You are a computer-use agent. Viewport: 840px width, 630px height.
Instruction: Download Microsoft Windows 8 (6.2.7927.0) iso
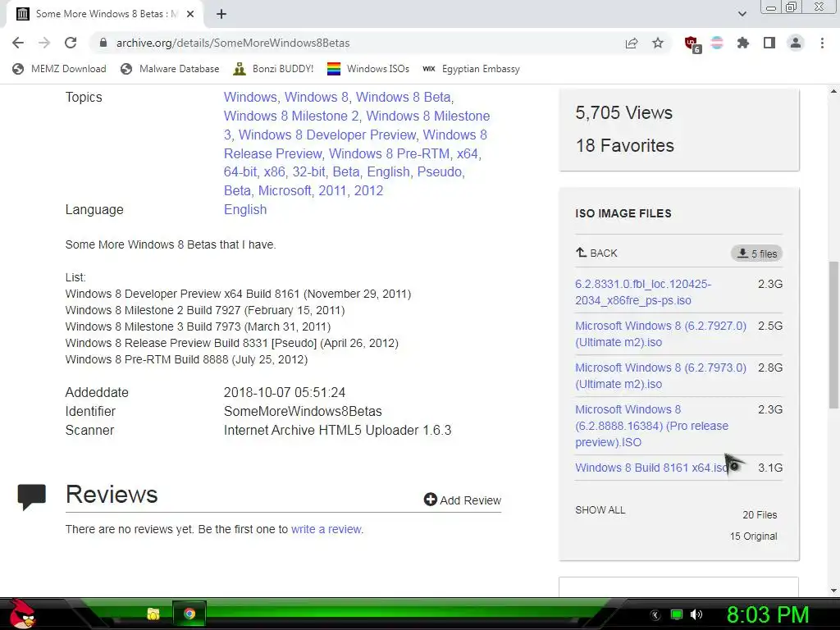click(x=660, y=334)
